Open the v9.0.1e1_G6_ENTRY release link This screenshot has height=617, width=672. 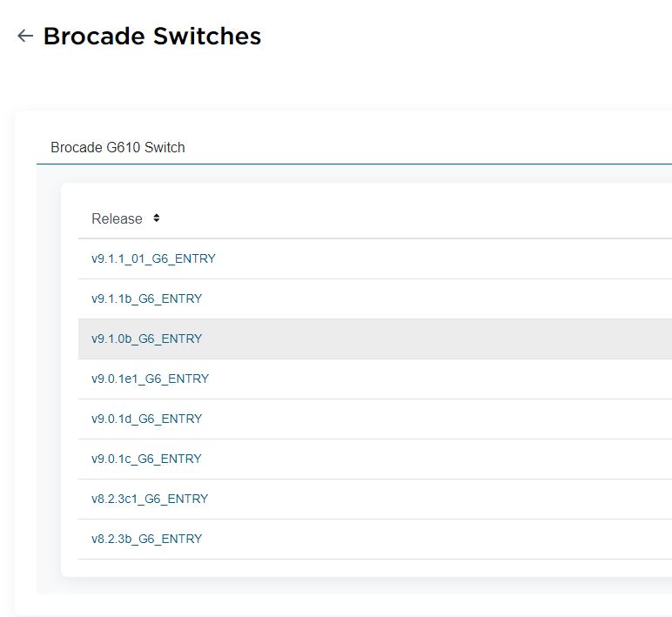[150, 379]
